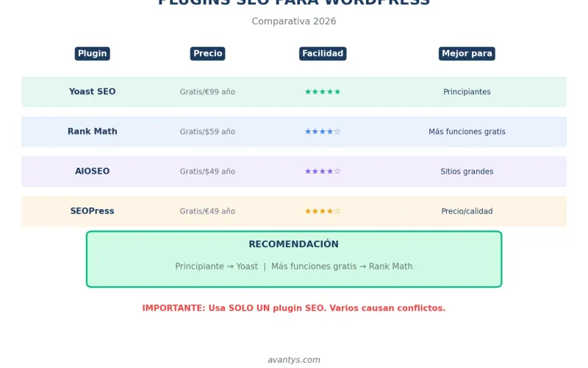This screenshot has height=368, width=588.
Task: Select the Yoast SEO plugin name
Action: pos(93,91)
